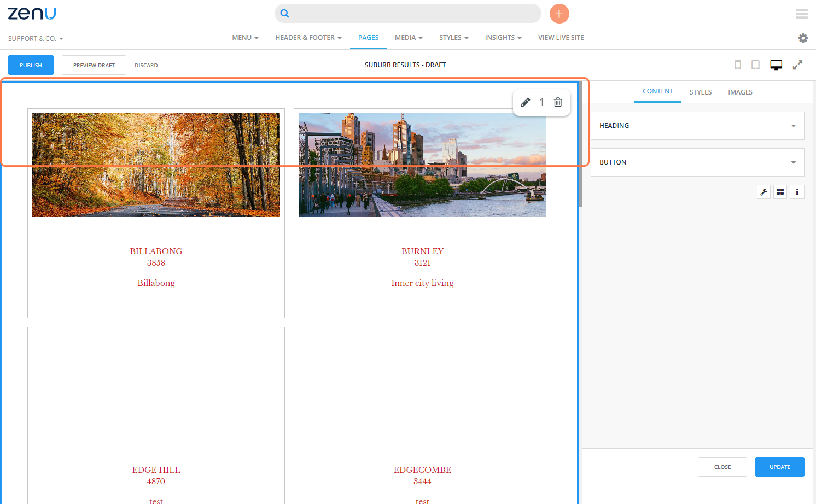
Task: Switch to mobile phone preview
Action: coord(738,65)
